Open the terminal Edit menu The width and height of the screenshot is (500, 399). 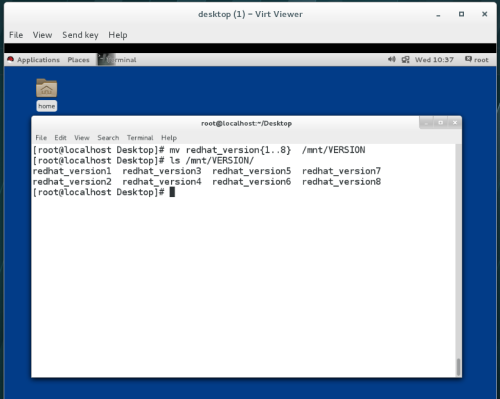pyautogui.click(x=60, y=138)
